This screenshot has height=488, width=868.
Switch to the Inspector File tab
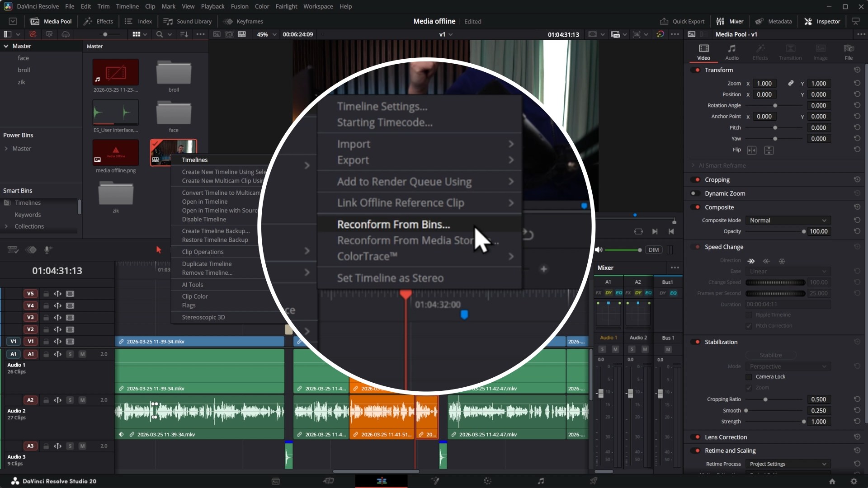849,52
